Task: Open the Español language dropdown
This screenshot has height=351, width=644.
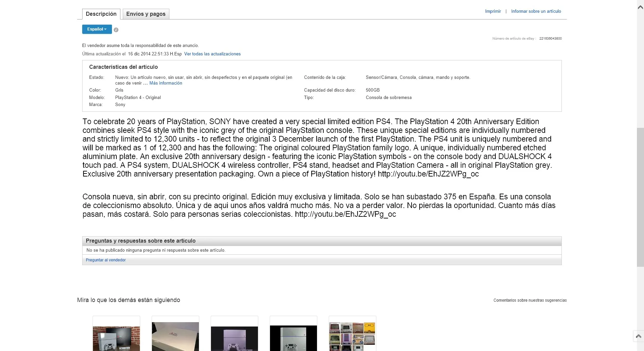Action: point(97,29)
